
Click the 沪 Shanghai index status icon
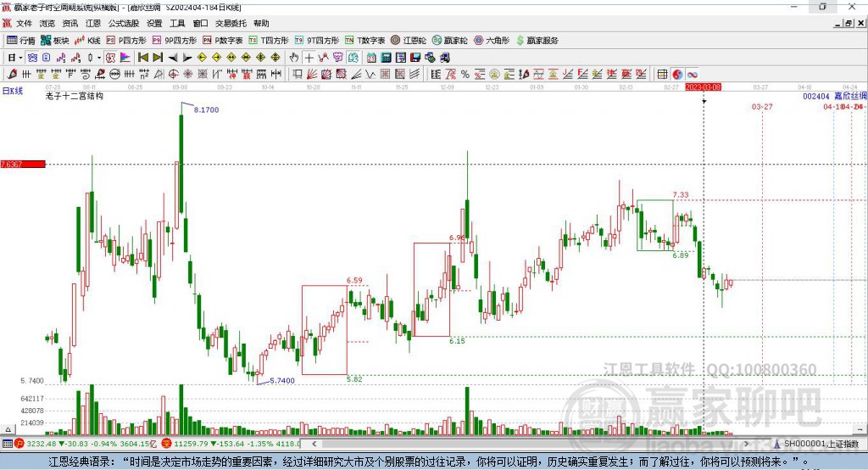coord(19,444)
